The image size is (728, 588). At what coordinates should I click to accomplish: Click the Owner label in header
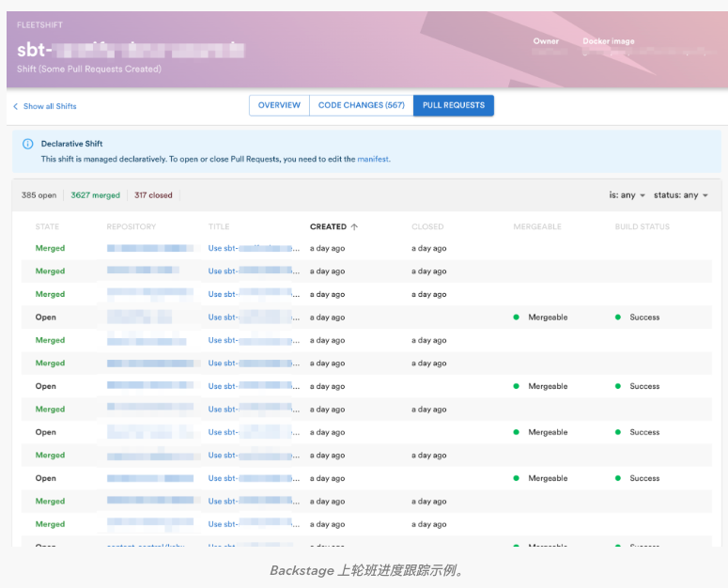546,41
